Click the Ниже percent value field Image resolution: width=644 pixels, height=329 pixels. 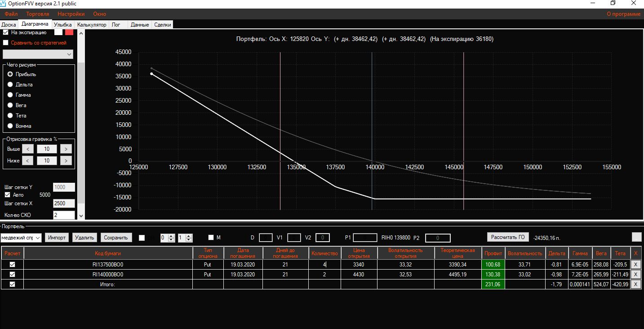(x=47, y=161)
